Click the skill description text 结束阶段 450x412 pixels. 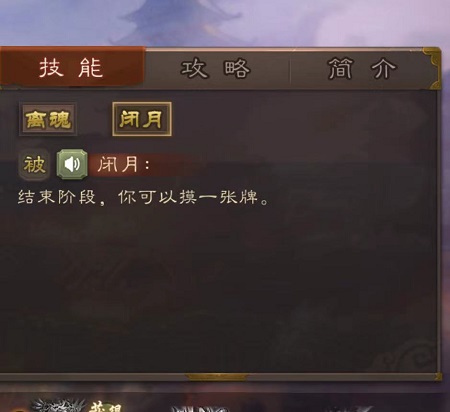(56, 197)
